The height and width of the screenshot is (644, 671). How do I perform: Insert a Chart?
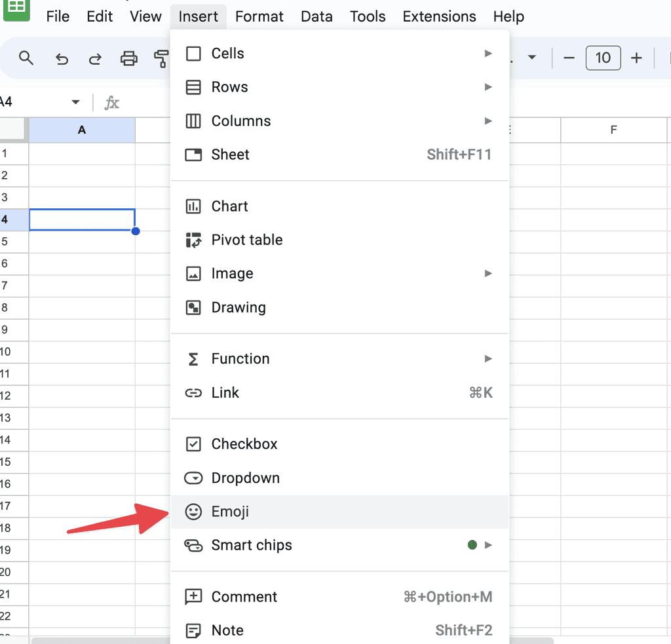click(339, 206)
